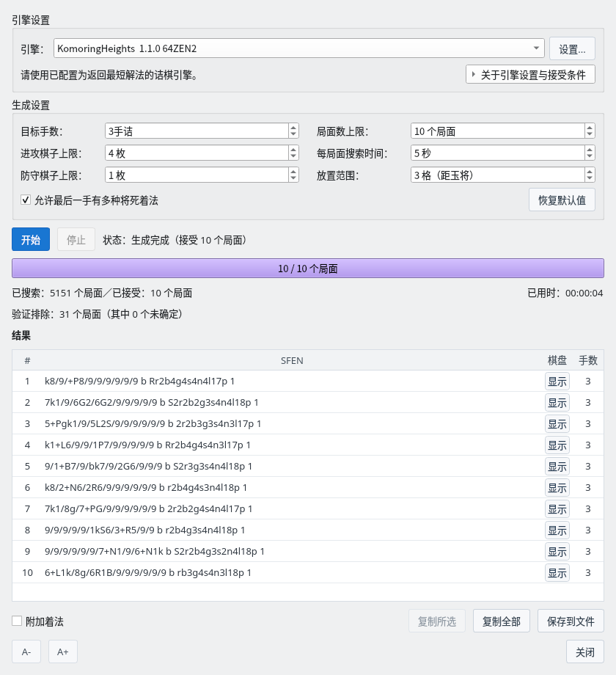The width and height of the screenshot is (616, 675).
Task: Select SFEN 9/9/9/9/9/9/7+N1 row
Action: click(x=307, y=551)
